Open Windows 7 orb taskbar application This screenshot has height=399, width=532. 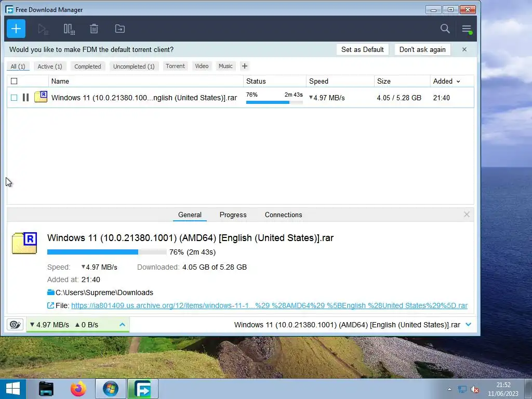[x=111, y=389]
